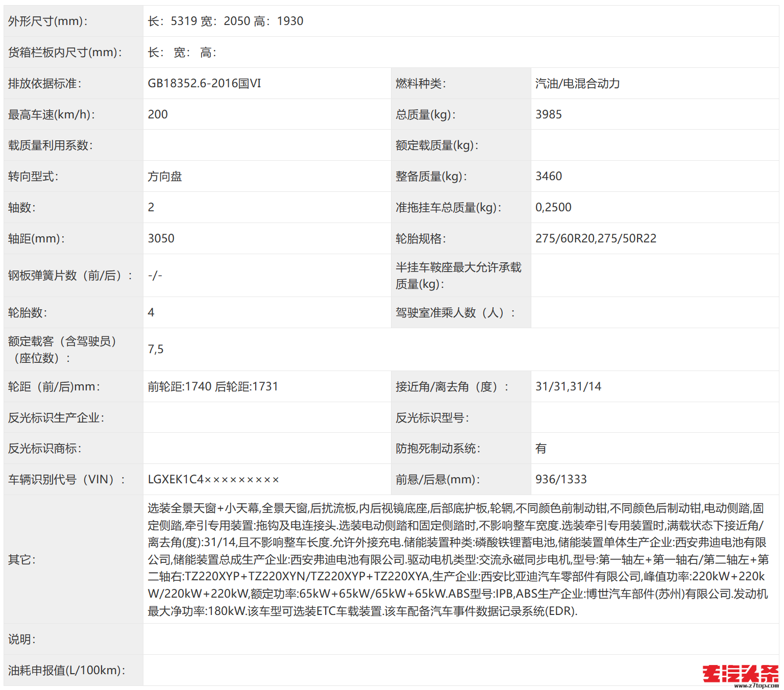Click the 反光标识型号 label
This screenshot has height=690, width=784.
tap(432, 417)
